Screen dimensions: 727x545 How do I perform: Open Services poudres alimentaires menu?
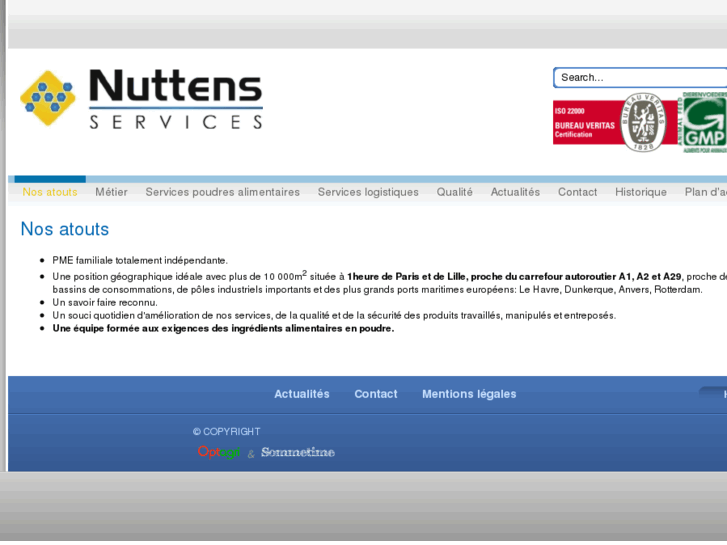223,192
